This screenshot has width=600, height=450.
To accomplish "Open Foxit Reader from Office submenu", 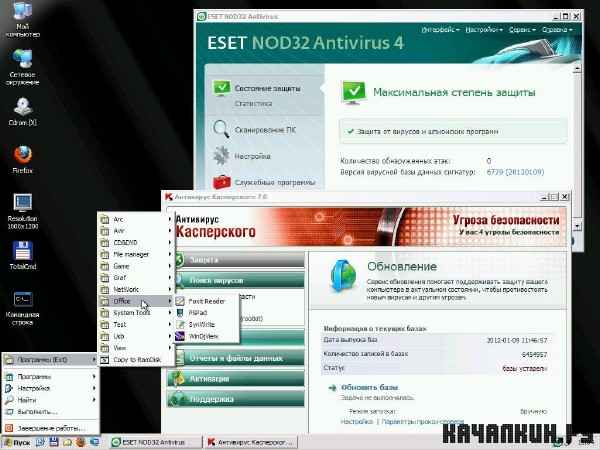I will 207,301.
